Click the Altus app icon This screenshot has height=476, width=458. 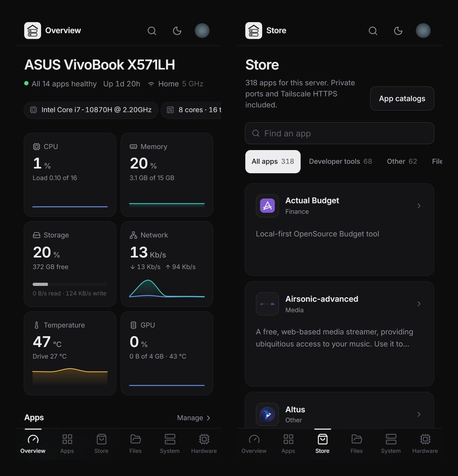[x=267, y=414]
